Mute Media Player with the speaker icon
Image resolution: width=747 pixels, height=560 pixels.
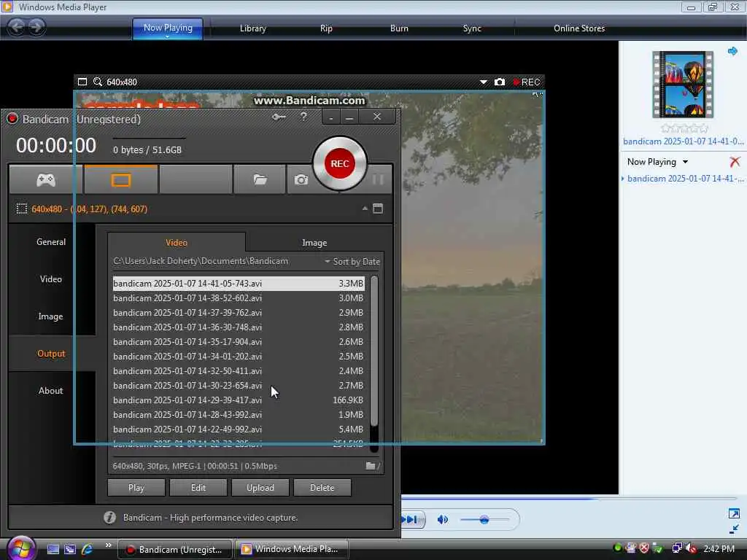443,519
